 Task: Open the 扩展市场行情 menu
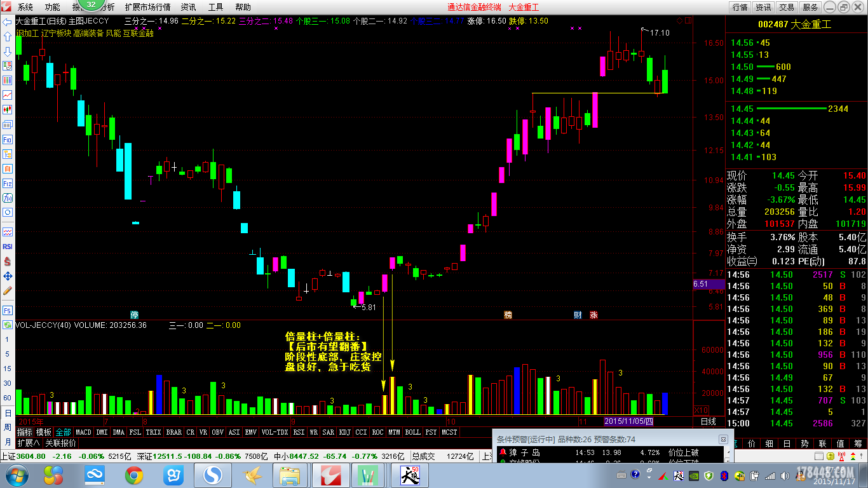pos(147,7)
